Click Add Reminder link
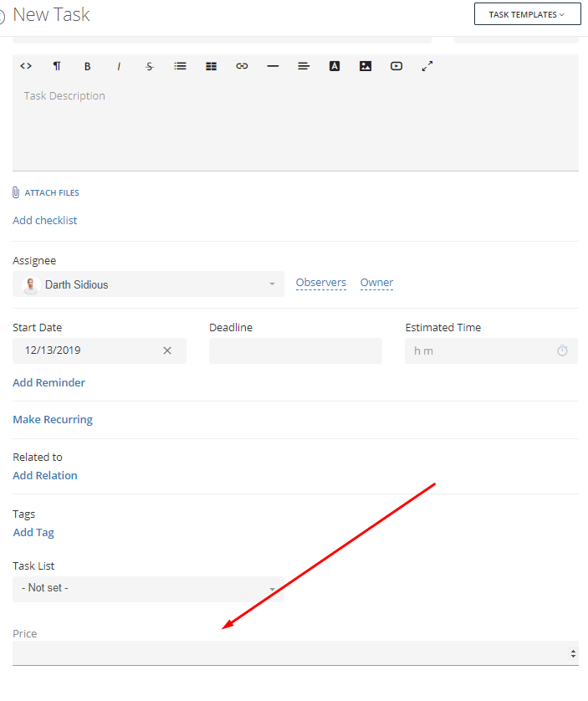Image resolution: width=588 pixels, height=701 pixels. (x=49, y=382)
